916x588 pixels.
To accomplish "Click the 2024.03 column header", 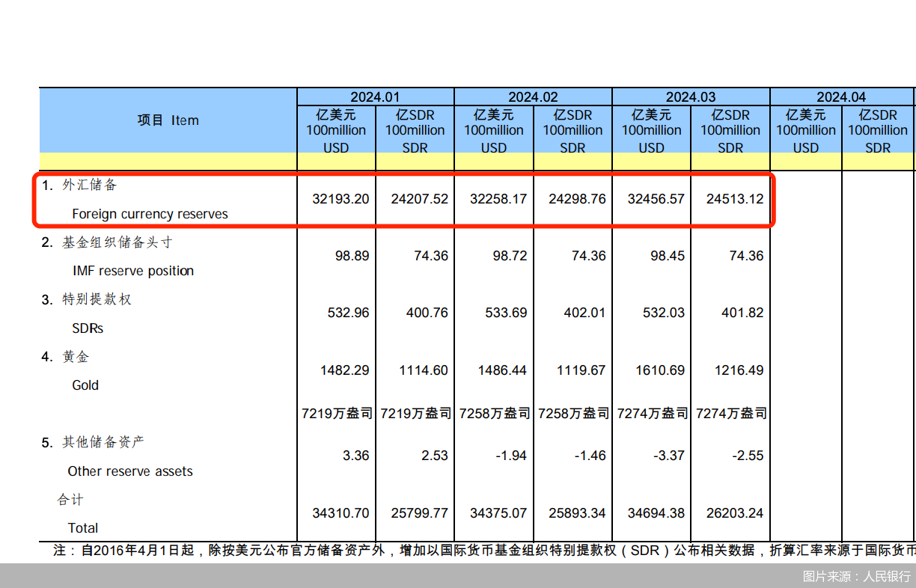I will click(x=691, y=97).
